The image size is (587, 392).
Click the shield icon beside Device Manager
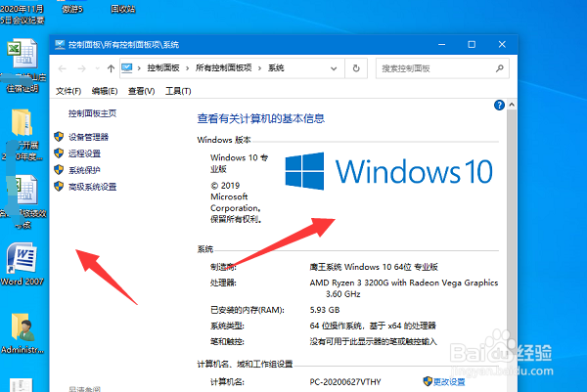(x=59, y=137)
